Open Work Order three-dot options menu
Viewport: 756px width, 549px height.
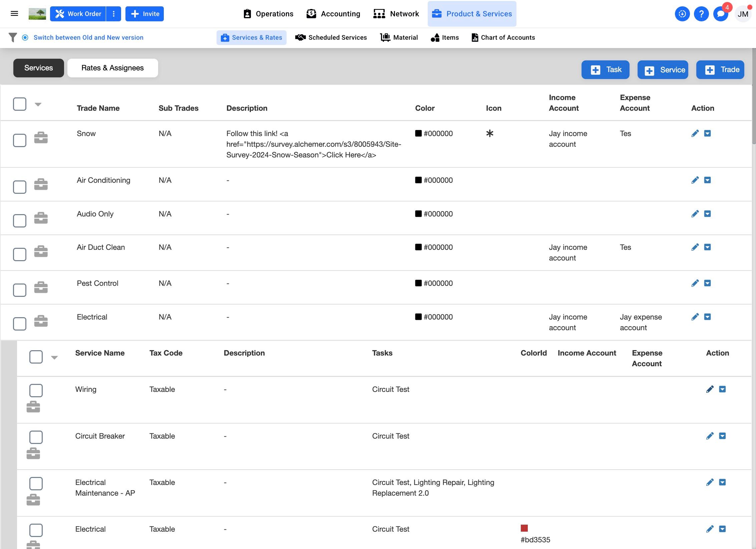click(x=114, y=14)
